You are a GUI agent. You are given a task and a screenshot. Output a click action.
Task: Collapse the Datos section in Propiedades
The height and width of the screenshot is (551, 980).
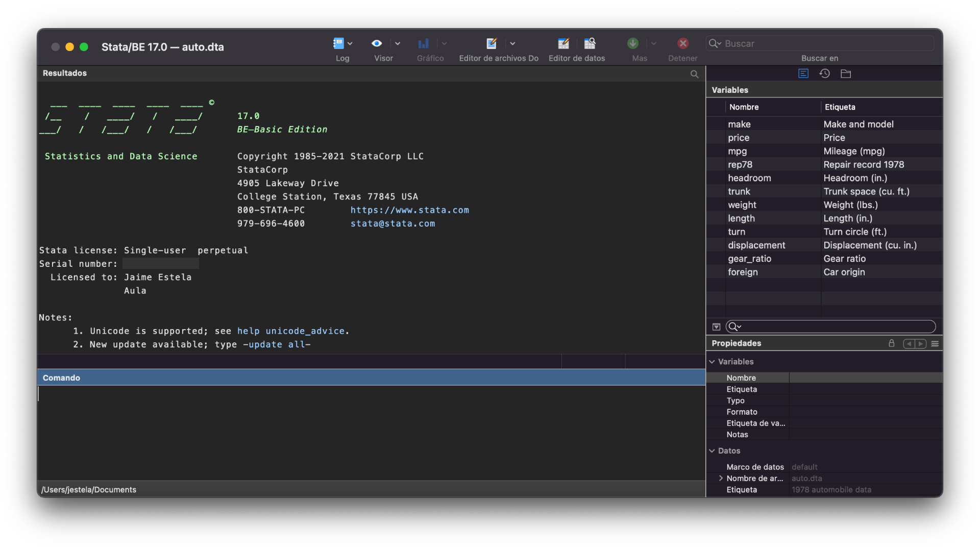pyautogui.click(x=713, y=450)
